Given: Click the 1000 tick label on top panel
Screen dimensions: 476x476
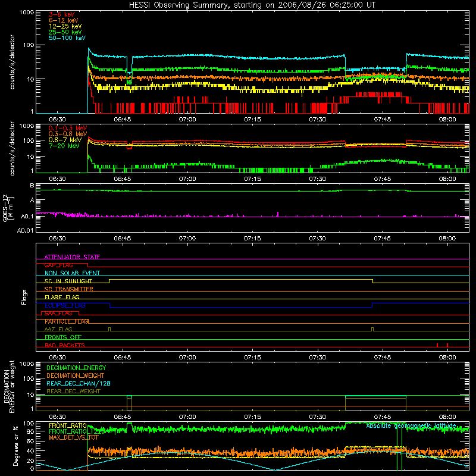Looking at the screenshot, I should [26, 12].
